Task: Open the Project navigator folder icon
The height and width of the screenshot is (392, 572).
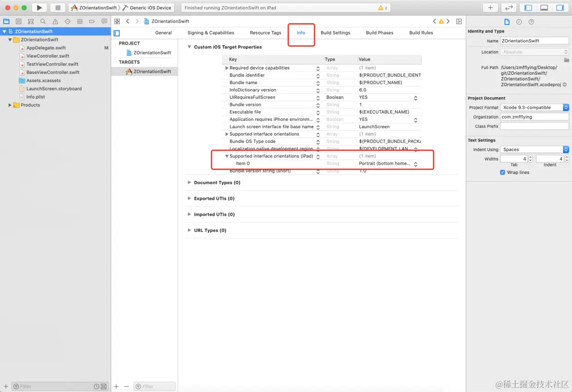Action: click(x=6, y=21)
